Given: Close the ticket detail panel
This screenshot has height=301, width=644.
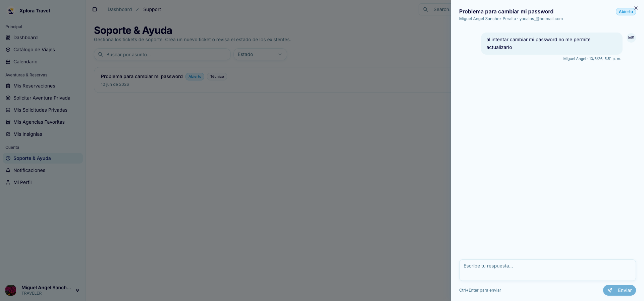Looking at the screenshot, I should click(x=636, y=8).
